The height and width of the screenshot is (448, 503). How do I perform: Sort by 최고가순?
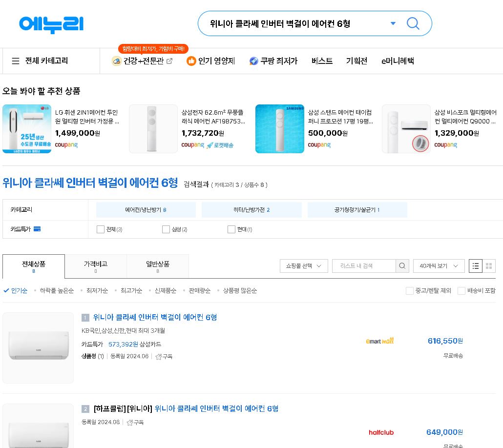[x=131, y=290]
